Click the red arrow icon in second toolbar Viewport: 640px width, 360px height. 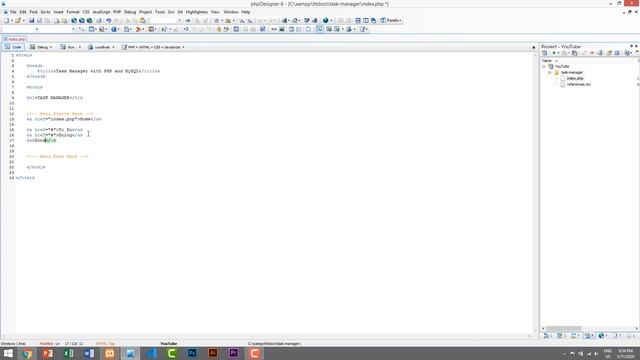(x=138, y=29)
